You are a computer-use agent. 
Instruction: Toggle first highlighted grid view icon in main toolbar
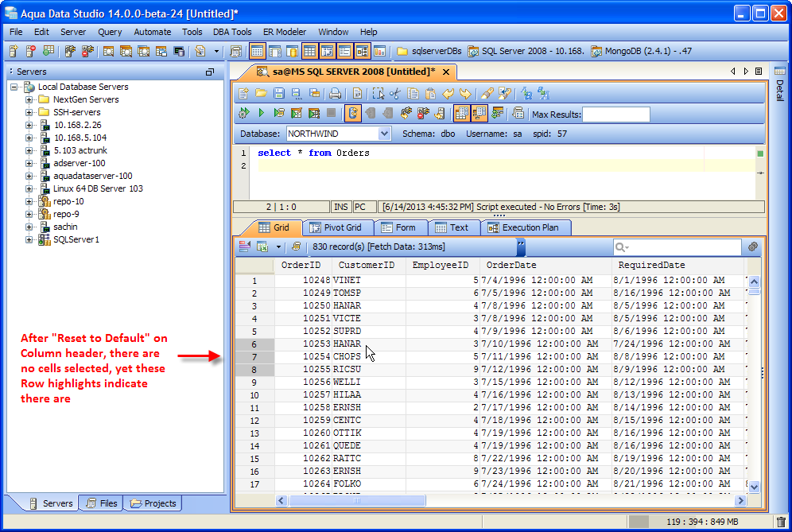click(x=257, y=51)
